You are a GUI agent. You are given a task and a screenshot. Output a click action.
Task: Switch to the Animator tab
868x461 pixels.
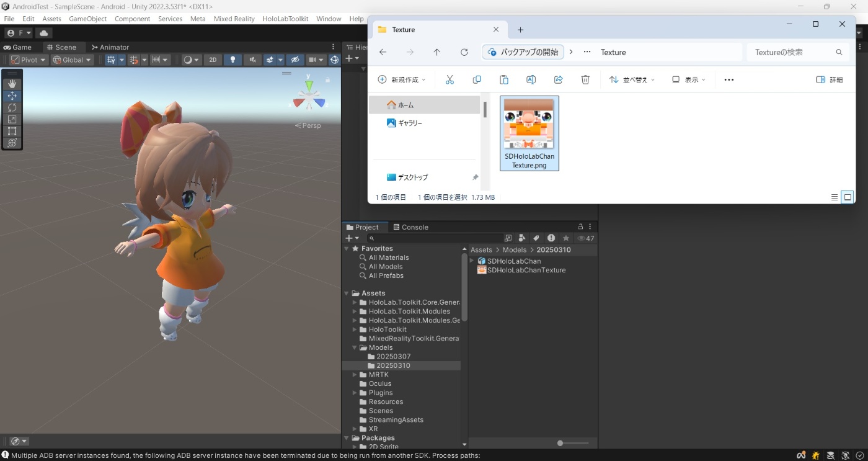pyautogui.click(x=110, y=47)
